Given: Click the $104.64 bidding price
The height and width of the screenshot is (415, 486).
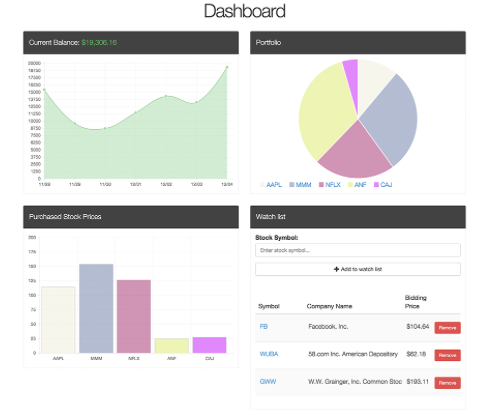Looking at the screenshot, I should click(x=418, y=327).
